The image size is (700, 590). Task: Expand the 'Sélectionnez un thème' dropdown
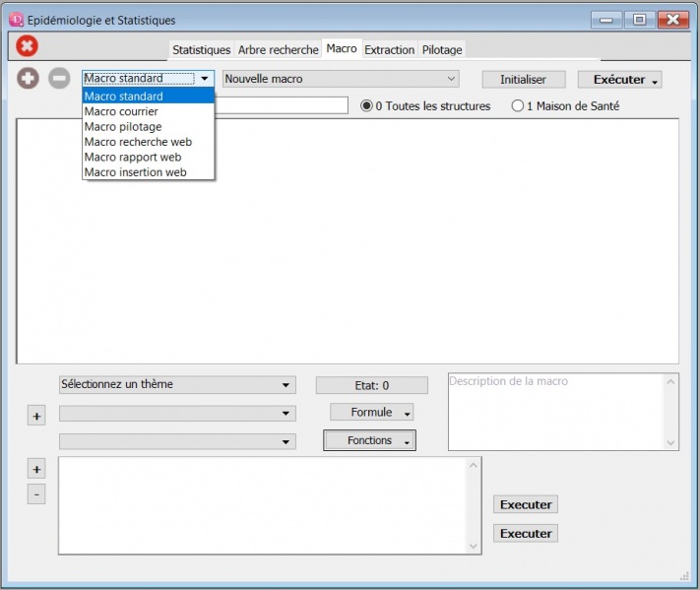[177, 385]
